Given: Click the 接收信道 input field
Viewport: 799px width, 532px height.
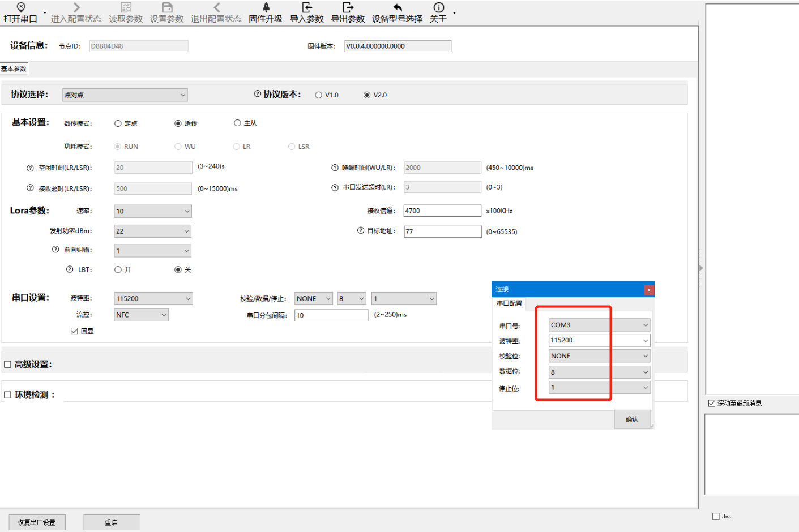Looking at the screenshot, I should point(442,211).
